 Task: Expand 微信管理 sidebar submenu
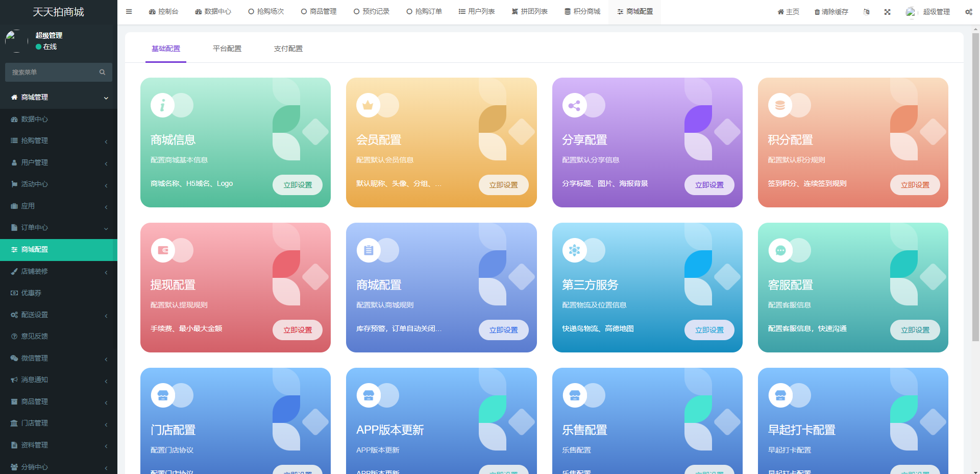coord(59,358)
